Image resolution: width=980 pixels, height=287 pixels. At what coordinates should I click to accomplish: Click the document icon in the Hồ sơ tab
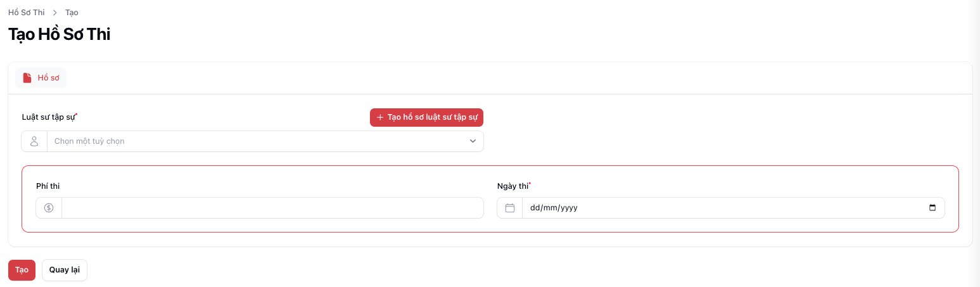click(x=27, y=78)
